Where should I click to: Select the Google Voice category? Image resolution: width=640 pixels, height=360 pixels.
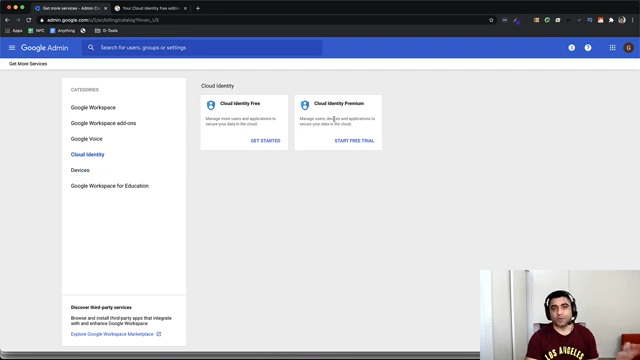pyautogui.click(x=87, y=139)
